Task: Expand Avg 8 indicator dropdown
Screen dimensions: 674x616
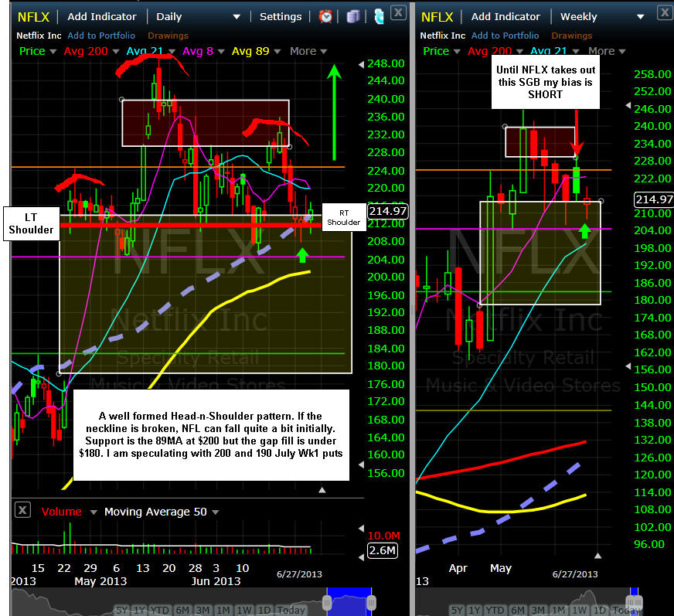Action: pyautogui.click(x=221, y=52)
